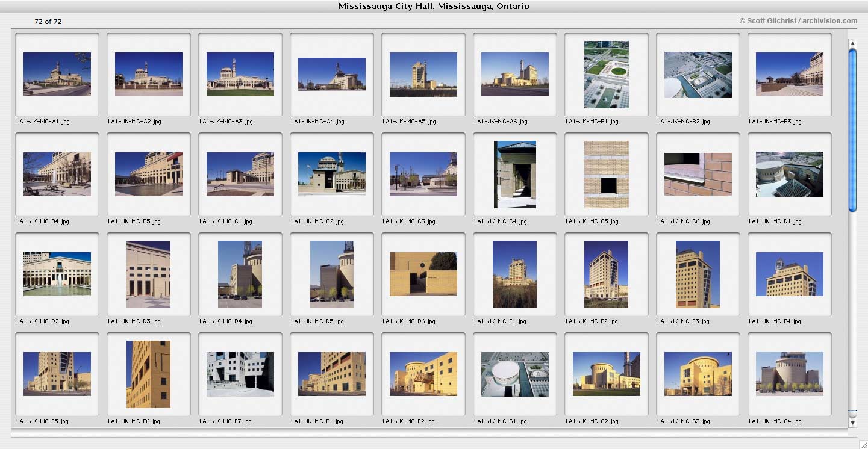Click thumbnail 1A1-JK-MC-F1.jpg
The height and width of the screenshot is (449, 868).
coord(332,374)
